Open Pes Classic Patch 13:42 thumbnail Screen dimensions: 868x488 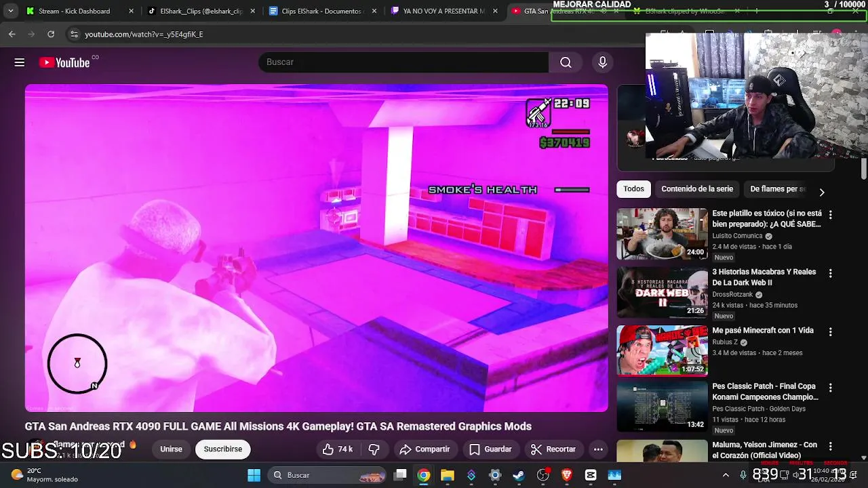click(662, 407)
